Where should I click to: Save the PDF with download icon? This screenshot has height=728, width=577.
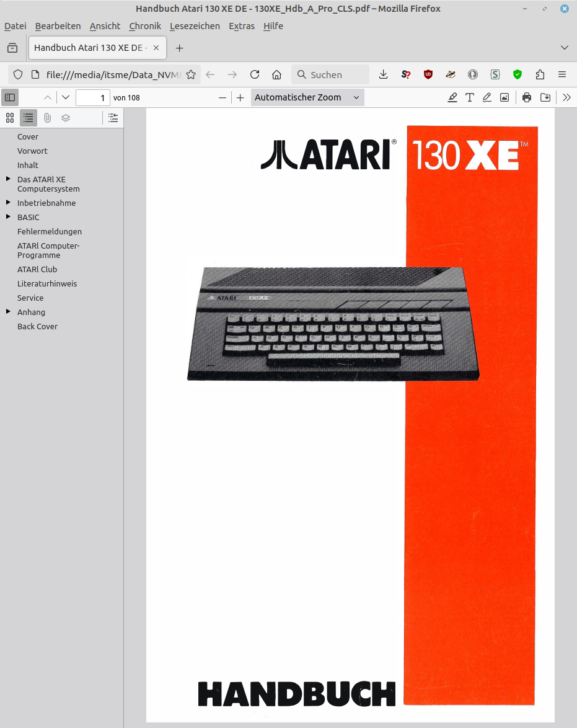545,97
